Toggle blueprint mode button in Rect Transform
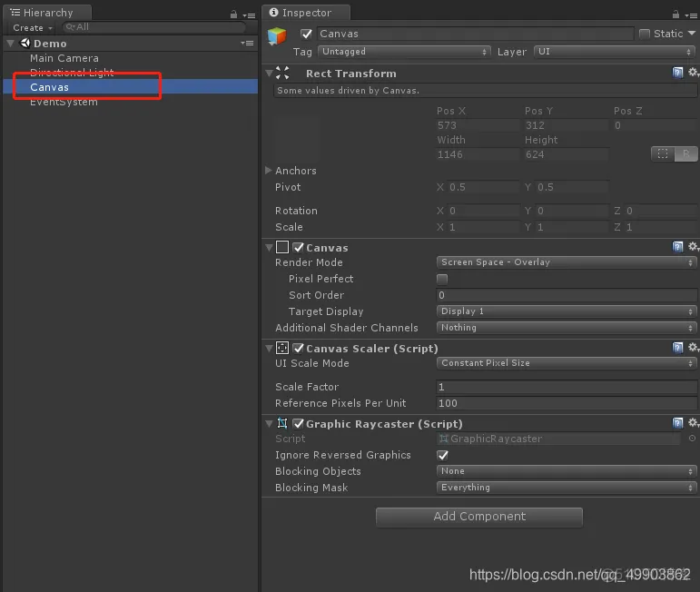 663,154
